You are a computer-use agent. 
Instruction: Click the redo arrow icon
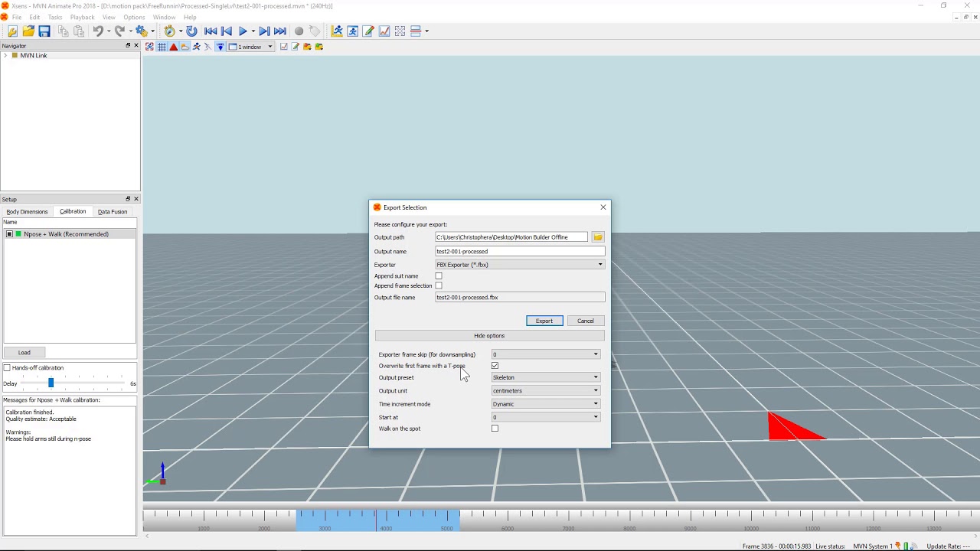[x=119, y=31]
